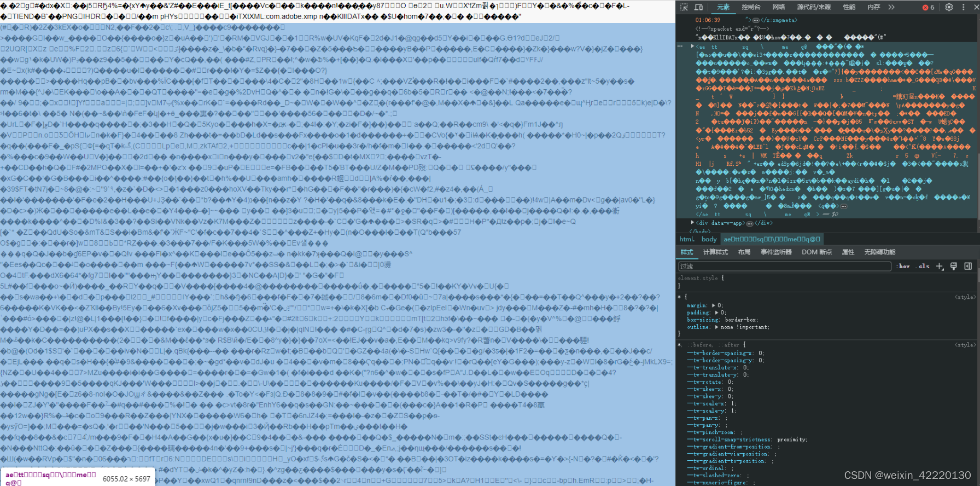980x486 pixels.
Task: Open the <style> source link for * rule
Action: tap(965, 297)
